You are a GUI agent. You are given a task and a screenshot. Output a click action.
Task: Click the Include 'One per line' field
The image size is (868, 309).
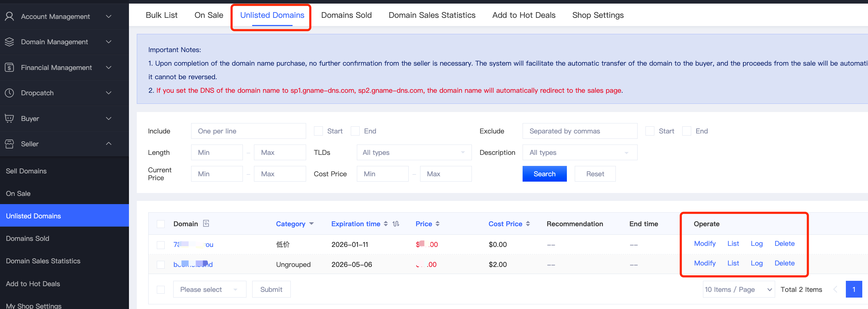pos(248,131)
